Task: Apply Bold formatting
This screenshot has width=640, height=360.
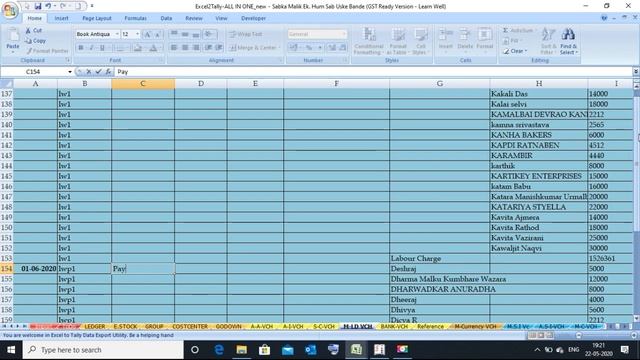Action: click(80, 48)
